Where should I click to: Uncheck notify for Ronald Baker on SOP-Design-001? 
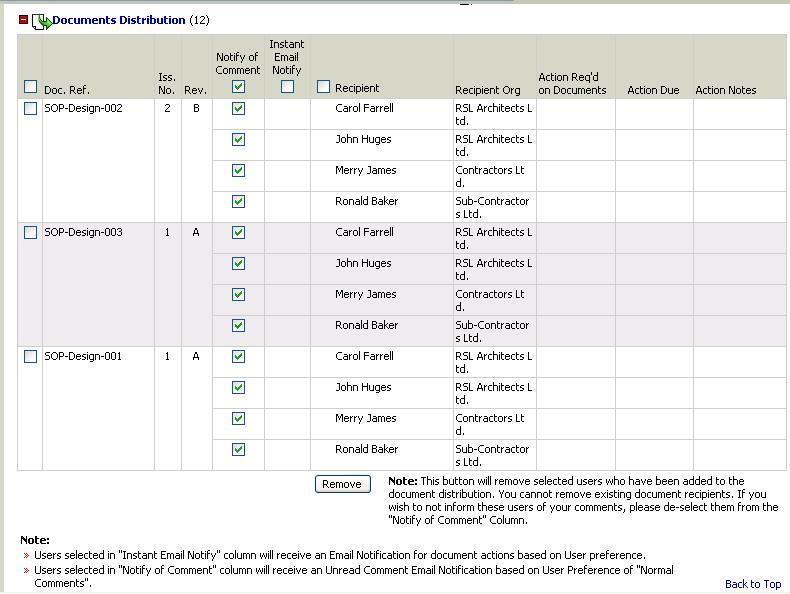point(239,449)
